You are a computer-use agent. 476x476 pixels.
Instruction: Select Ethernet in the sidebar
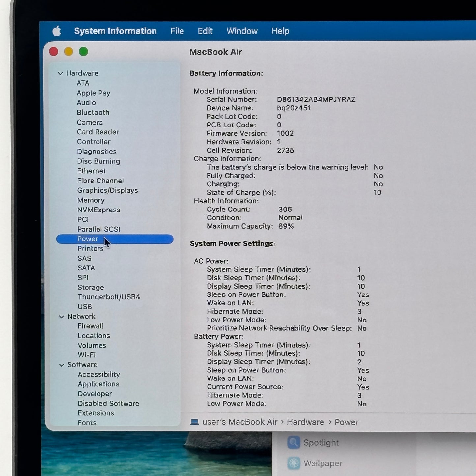coord(92,171)
